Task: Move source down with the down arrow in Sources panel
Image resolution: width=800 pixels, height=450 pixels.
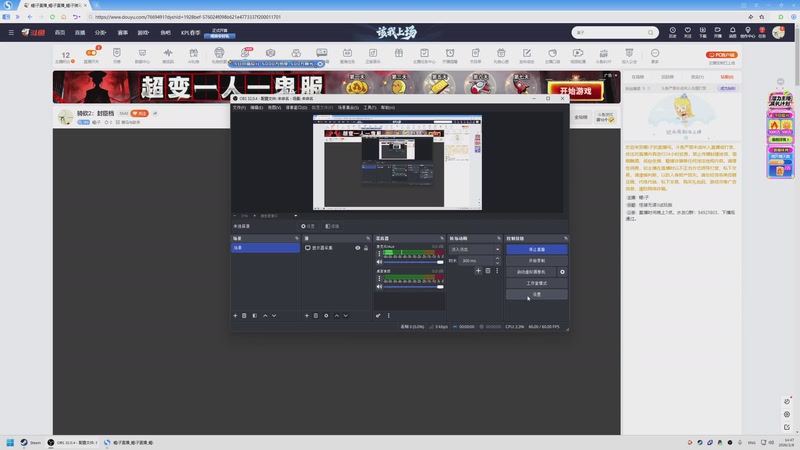Action: click(345, 316)
